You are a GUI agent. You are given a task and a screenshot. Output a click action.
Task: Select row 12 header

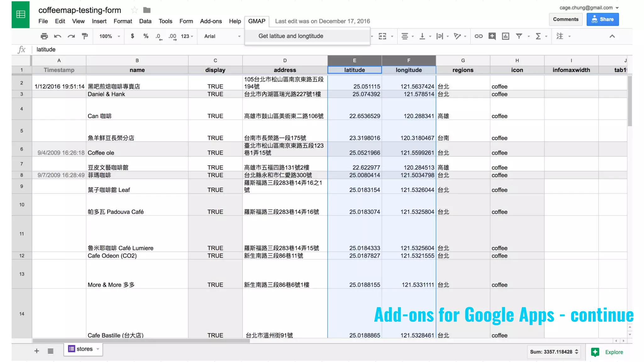click(x=22, y=255)
